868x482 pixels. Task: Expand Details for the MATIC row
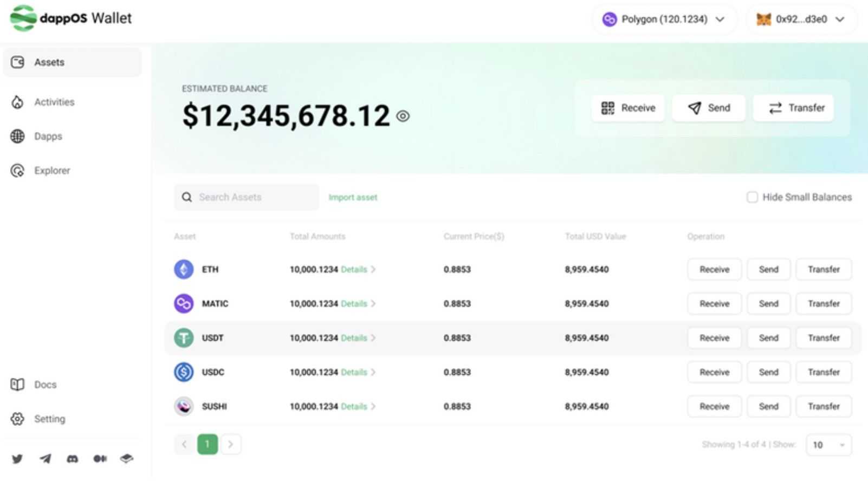[x=358, y=304]
